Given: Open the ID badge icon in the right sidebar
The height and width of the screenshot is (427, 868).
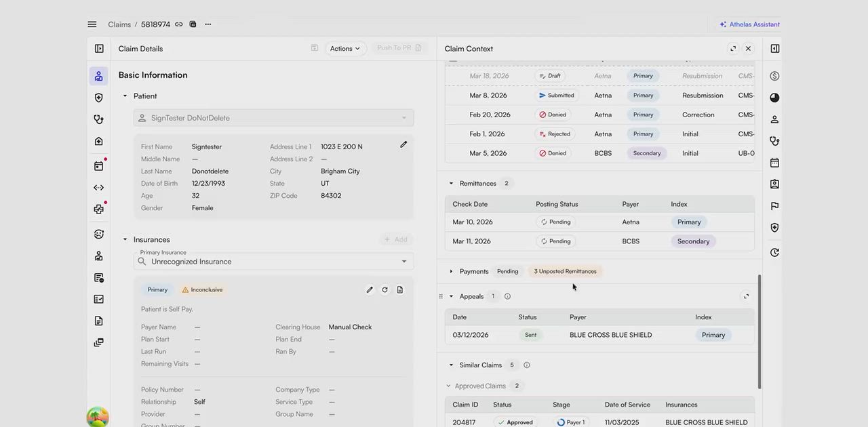Looking at the screenshot, I should point(774,184).
